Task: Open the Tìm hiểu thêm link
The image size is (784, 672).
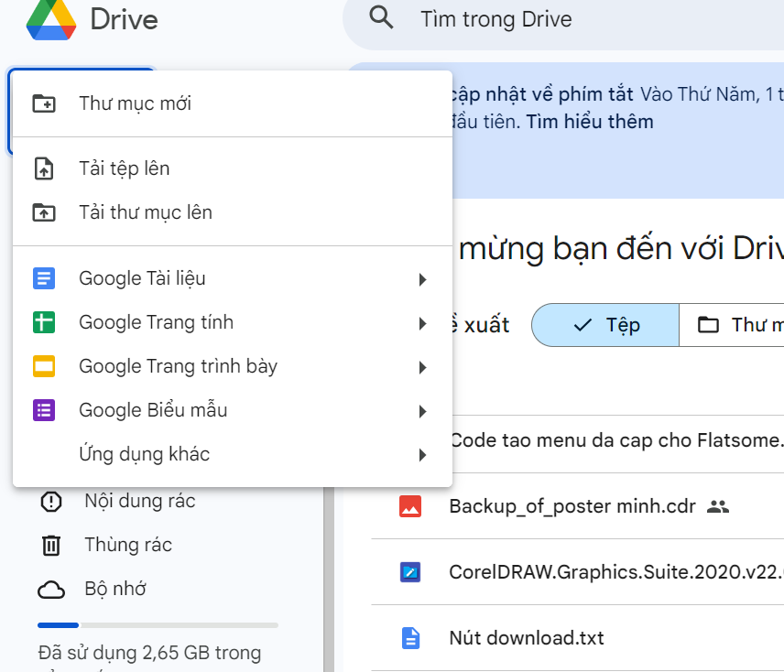Action: point(590,122)
